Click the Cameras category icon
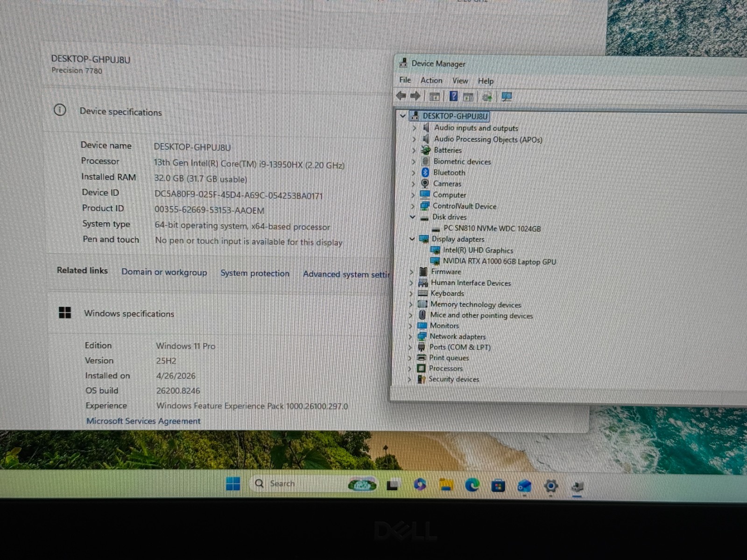This screenshot has width=747, height=560. point(425,183)
